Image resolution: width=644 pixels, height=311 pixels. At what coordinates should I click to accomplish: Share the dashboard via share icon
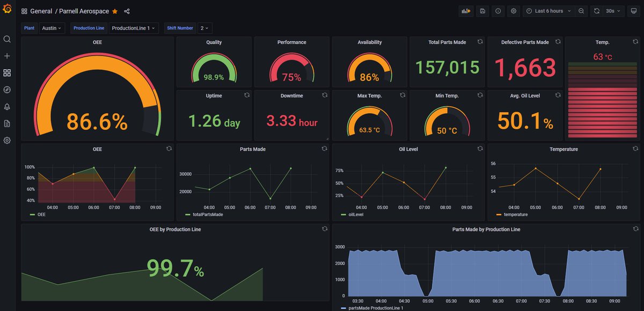point(127,11)
